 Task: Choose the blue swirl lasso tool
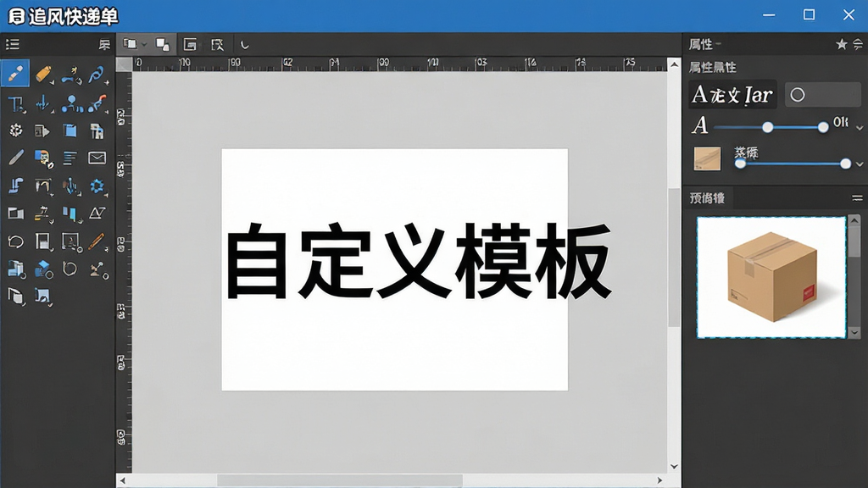pos(97,75)
